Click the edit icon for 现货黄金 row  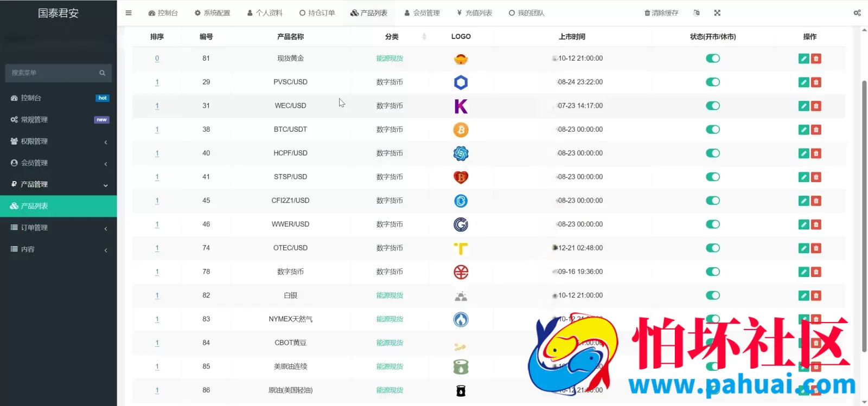[804, 59]
